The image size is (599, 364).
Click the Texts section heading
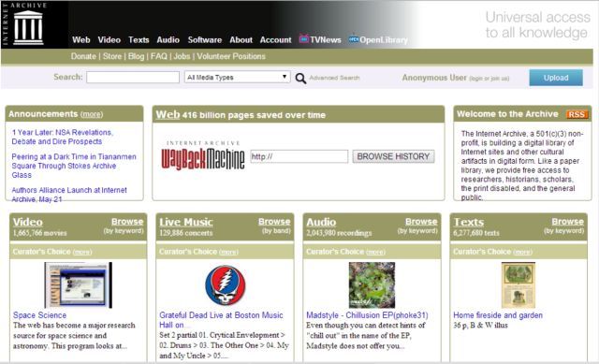(468, 222)
